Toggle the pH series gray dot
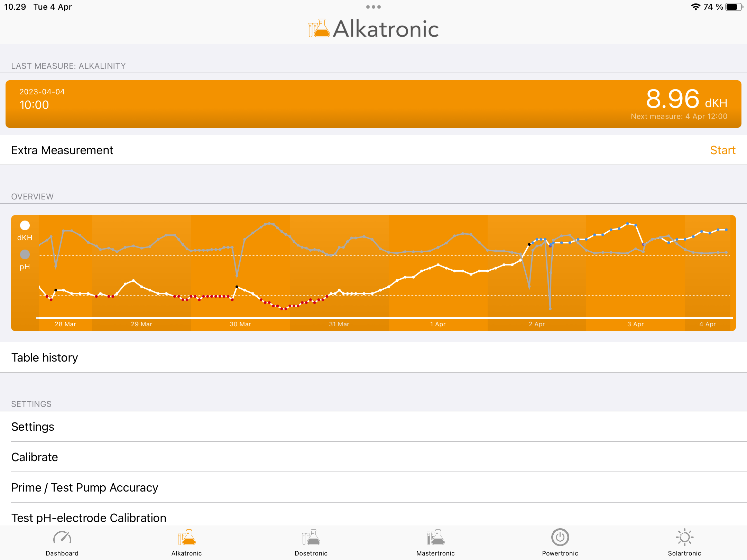The width and height of the screenshot is (747, 560). (x=25, y=254)
